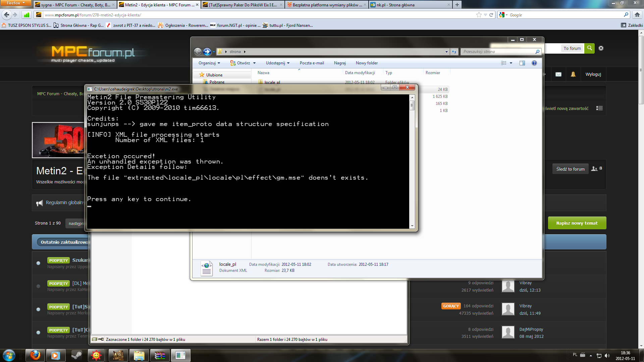The height and width of the screenshot is (362, 644).
Task: Click the Firefox URL address field
Action: coord(258,15)
